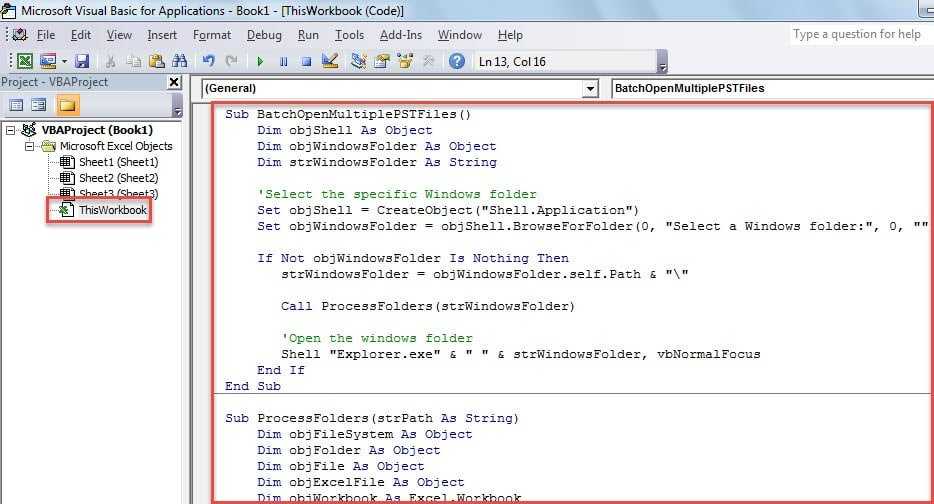The height and width of the screenshot is (504, 934).
Task: Run the macro with the green play icon
Action: pyautogui.click(x=260, y=61)
